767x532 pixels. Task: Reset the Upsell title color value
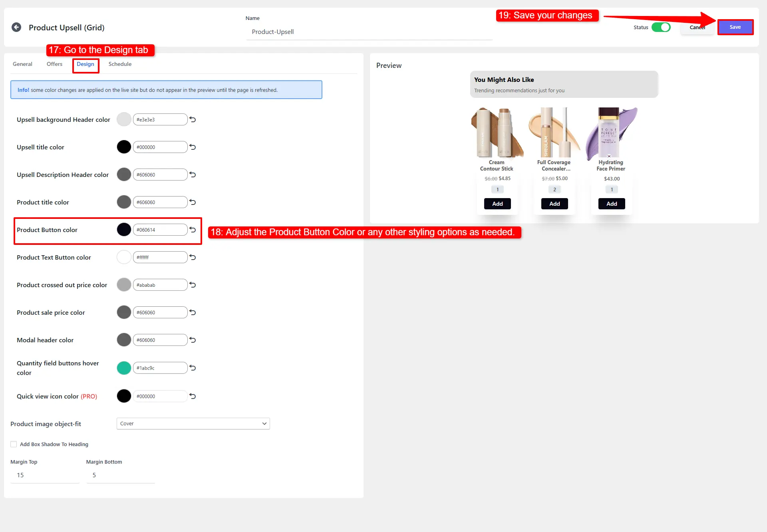point(193,147)
